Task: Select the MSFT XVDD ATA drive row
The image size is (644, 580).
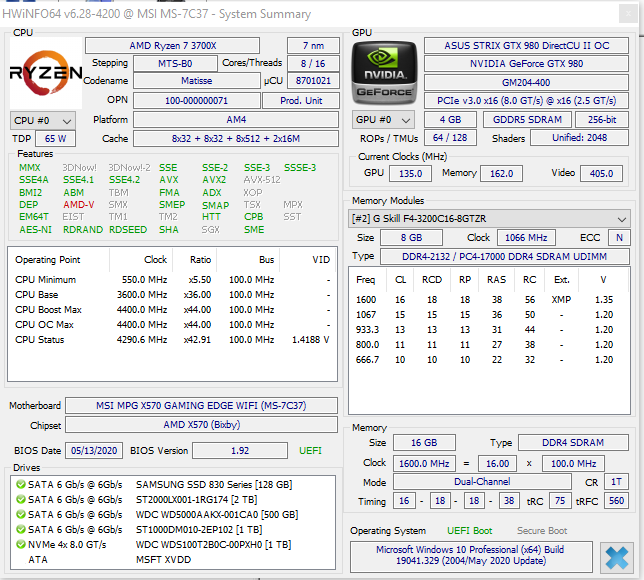Action: [172, 559]
